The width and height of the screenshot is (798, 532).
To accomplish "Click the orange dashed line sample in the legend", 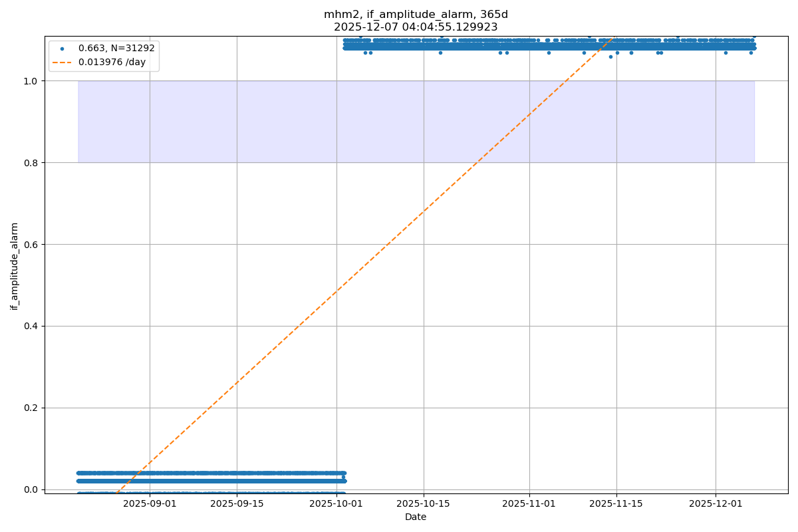I will (62, 63).
